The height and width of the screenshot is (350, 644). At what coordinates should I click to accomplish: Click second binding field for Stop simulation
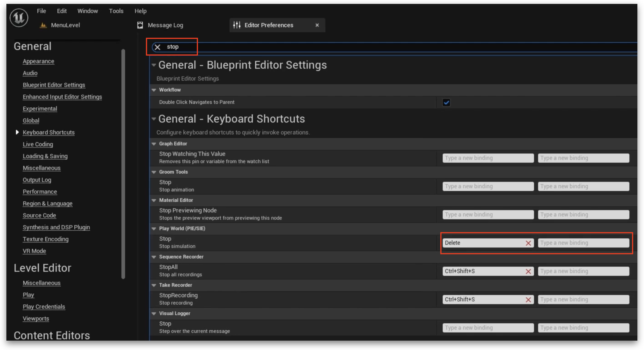pyautogui.click(x=583, y=243)
